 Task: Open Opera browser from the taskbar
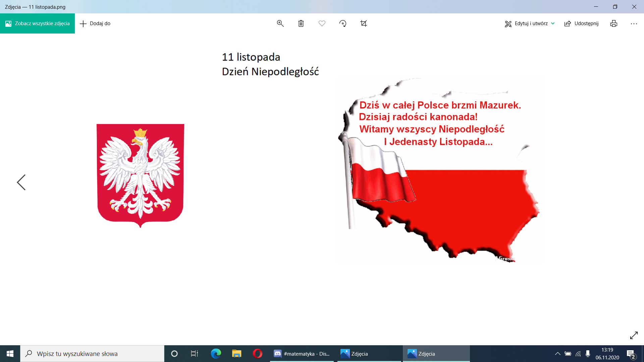click(257, 354)
